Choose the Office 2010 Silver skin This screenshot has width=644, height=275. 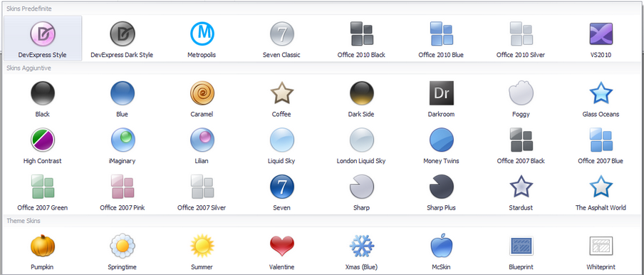pos(521,38)
